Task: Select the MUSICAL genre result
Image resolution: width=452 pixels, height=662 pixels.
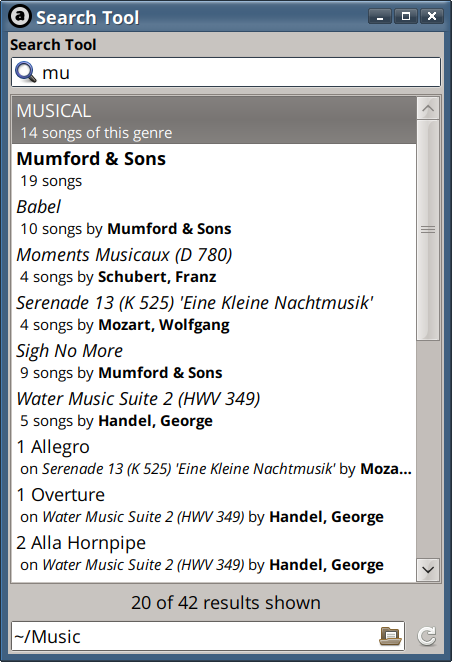Action: [214, 120]
